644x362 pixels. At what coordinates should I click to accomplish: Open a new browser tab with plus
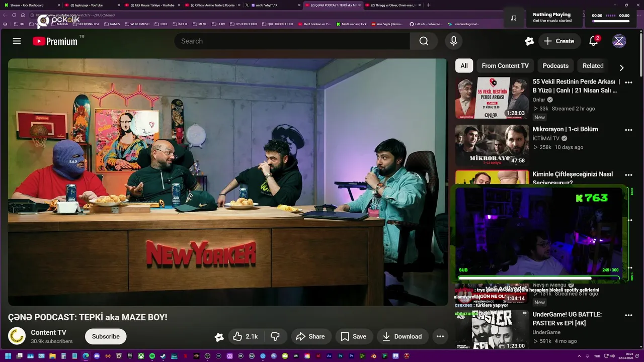[x=429, y=5]
